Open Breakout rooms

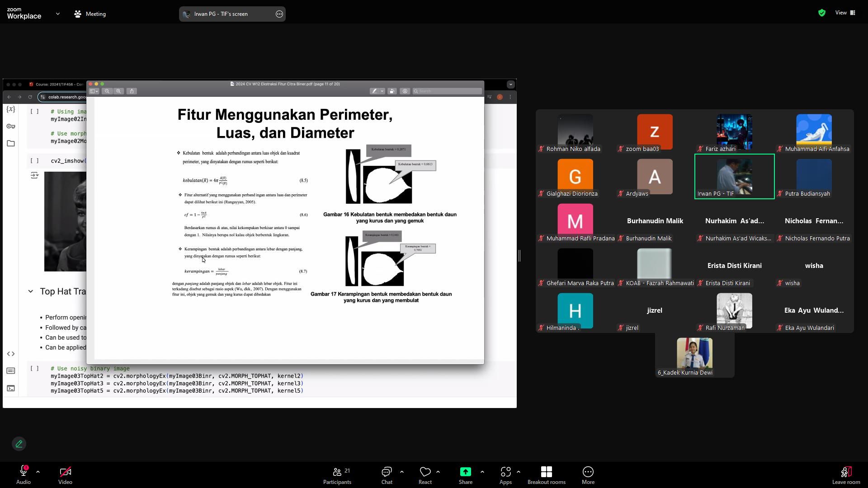pyautogui.click(x=547, y=475)
